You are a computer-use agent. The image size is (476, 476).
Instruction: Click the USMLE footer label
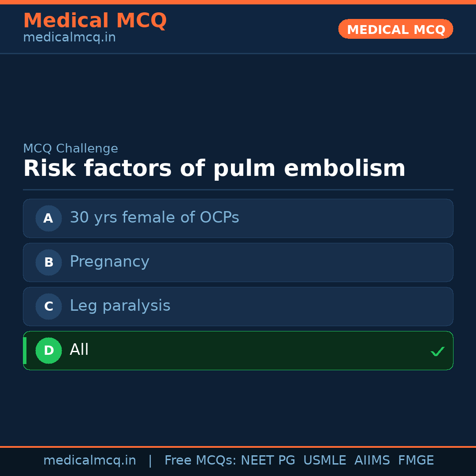coord(324,461)
